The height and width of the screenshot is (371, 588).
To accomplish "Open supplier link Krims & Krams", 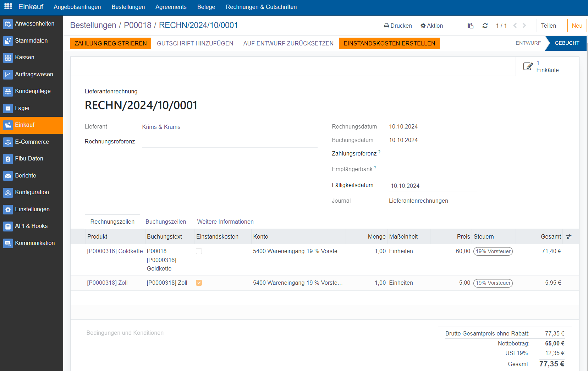I will pos(161,127).
